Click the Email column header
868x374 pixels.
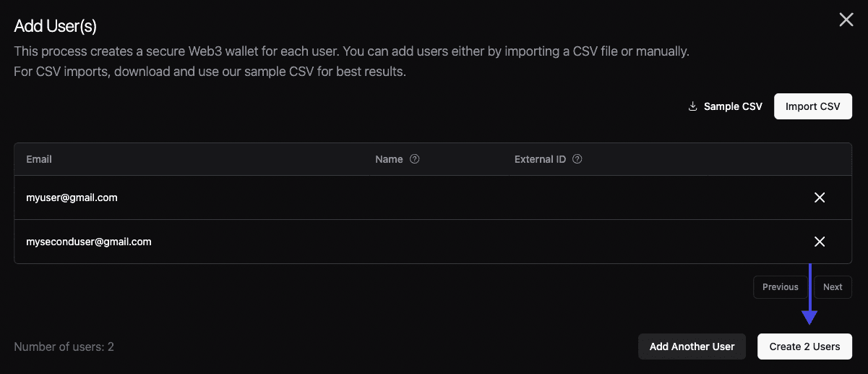pyautogui.click(x=39, y=159)
